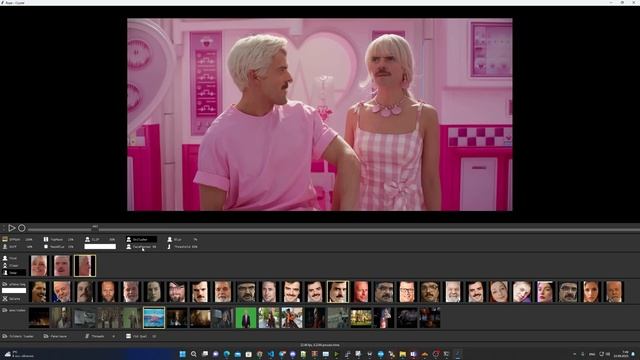Select the highlighted blue and pink video thumbnail

click(x=154, y=318)
